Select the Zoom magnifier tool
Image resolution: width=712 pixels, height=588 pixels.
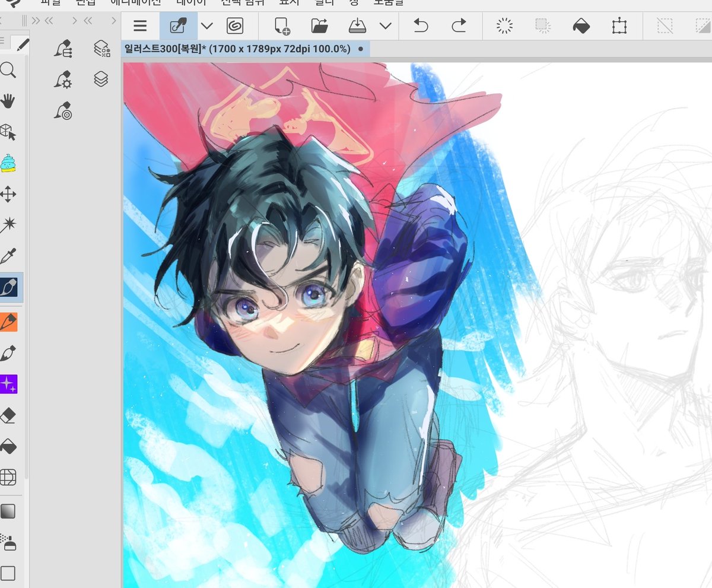8,71
